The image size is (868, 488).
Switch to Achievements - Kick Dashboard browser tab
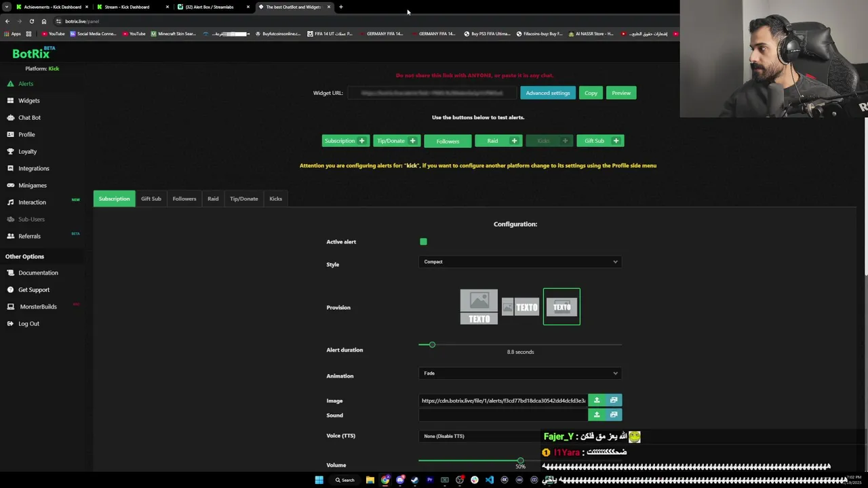pos(52,7)
